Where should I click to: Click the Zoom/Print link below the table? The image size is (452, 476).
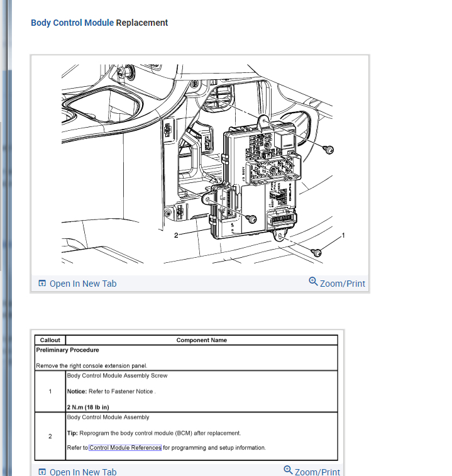click(317, 472)
